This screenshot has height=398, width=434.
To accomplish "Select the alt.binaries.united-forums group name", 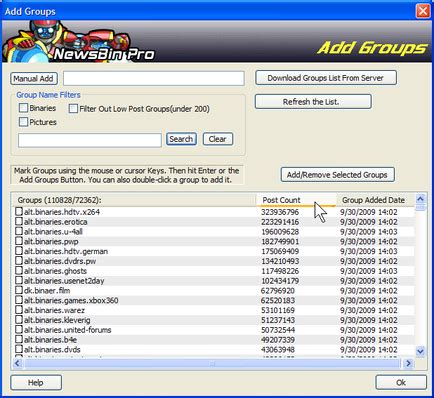I will click(68, 330).
